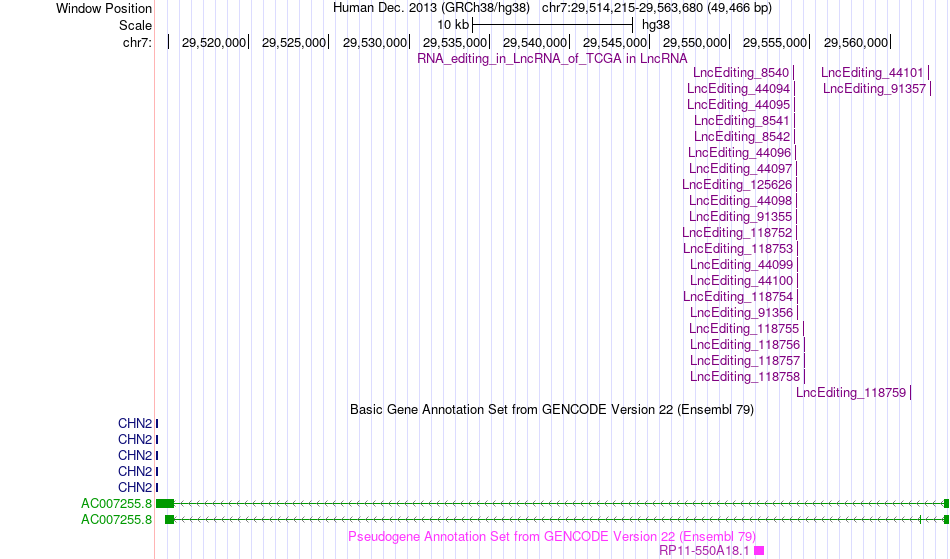Click the RP11-550A18.1 pseudogene label

point(704,551)
